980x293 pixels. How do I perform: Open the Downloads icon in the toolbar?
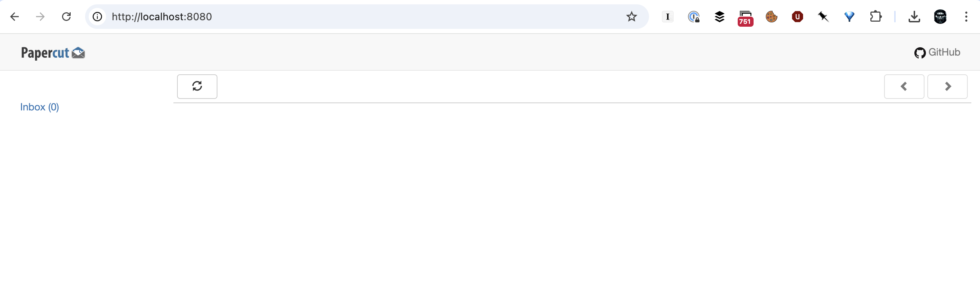click(x=915, y=17)
